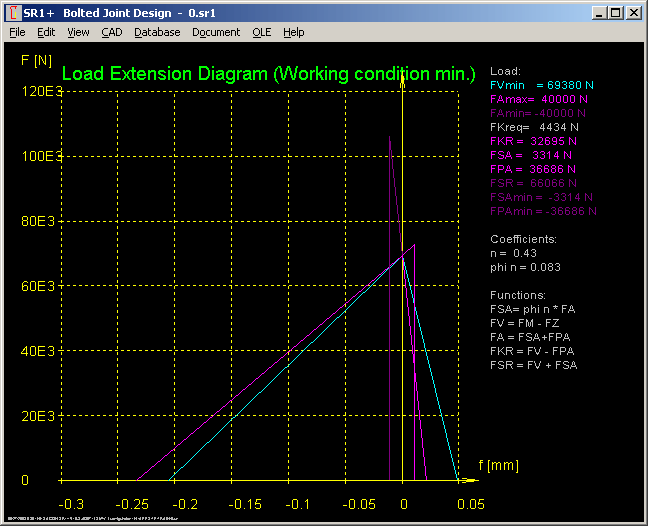This screenshot has height=526, width=648.
Task: Open the Edit menu
Action: (46, 32)
